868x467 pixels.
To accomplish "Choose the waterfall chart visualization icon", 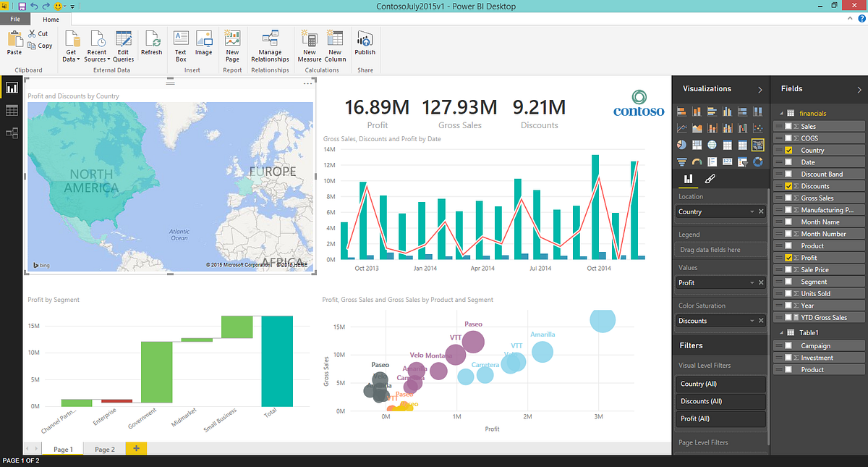I will click(x=742, y=127).
